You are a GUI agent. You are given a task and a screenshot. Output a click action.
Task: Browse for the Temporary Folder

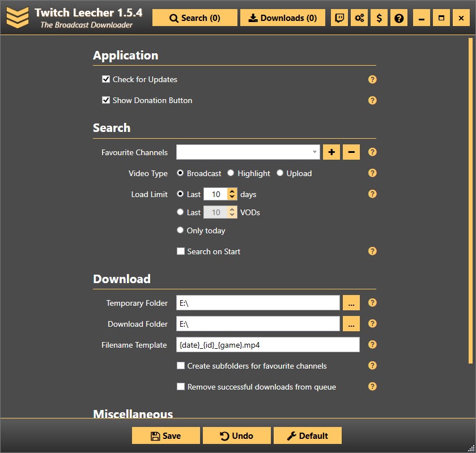click(351, 302)
